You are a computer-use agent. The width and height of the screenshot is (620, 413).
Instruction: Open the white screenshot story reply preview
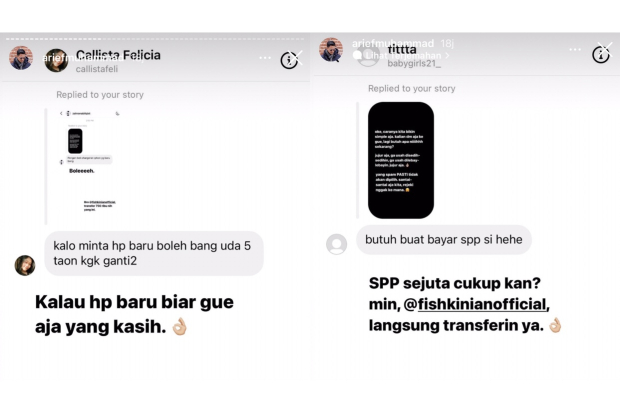tap(89, 166)
